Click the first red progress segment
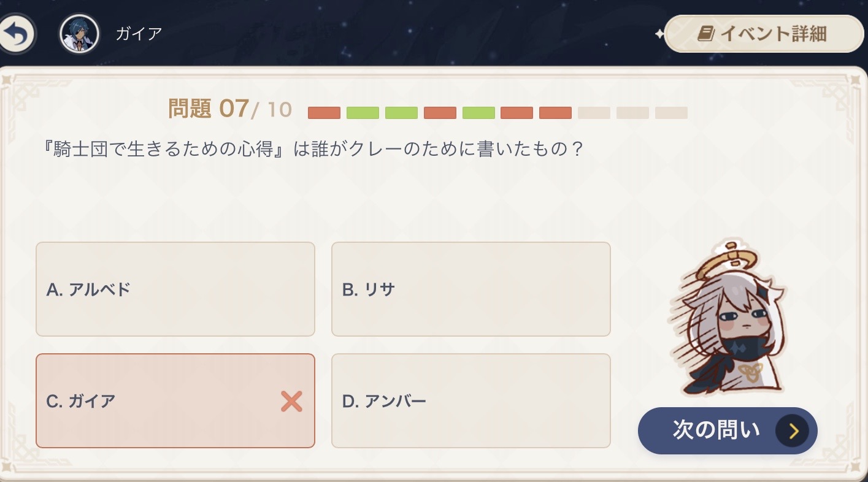The height and width of the screenshot is (482, 868). coord(324,113)
